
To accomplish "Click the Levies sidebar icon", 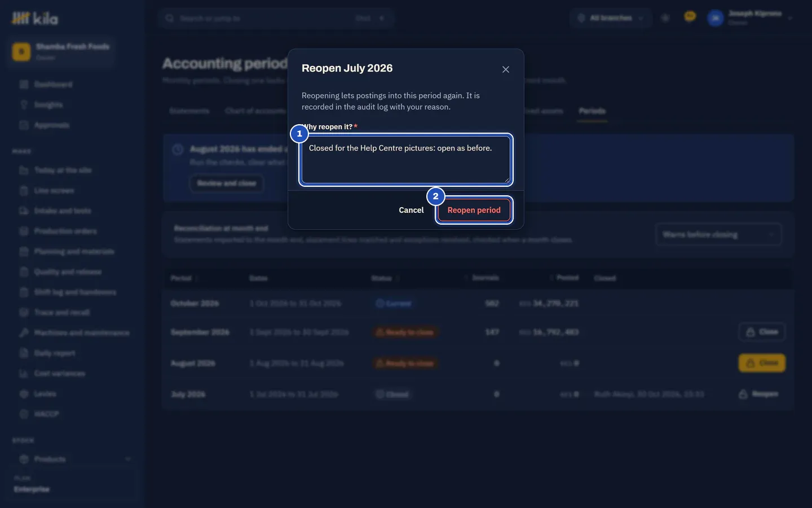I will point(24,394).
